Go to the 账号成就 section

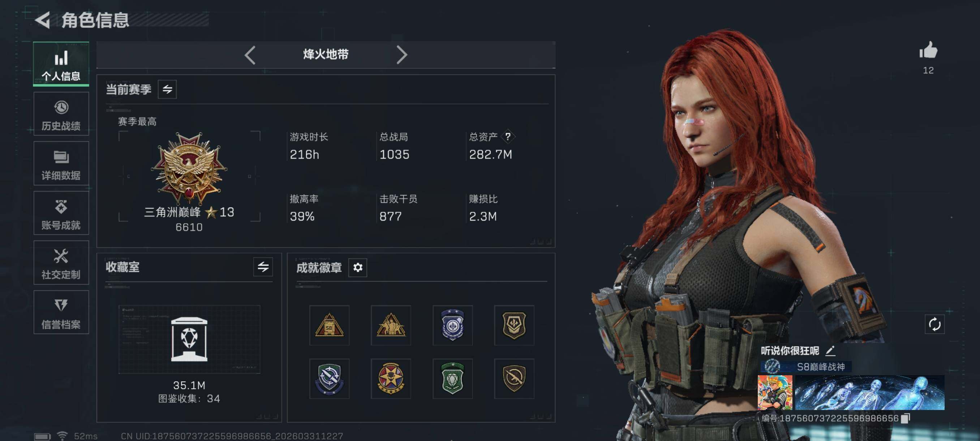[x=61, y=213]
